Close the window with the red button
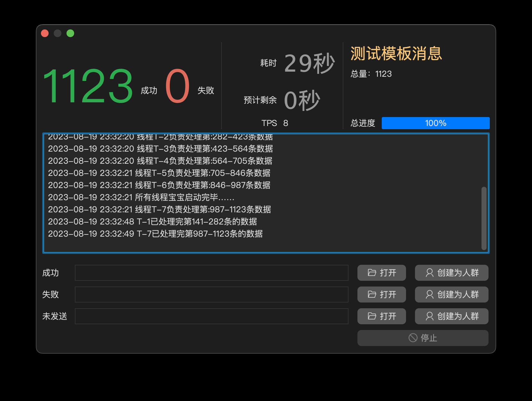 pyautogui.click(x=45, y=33)
